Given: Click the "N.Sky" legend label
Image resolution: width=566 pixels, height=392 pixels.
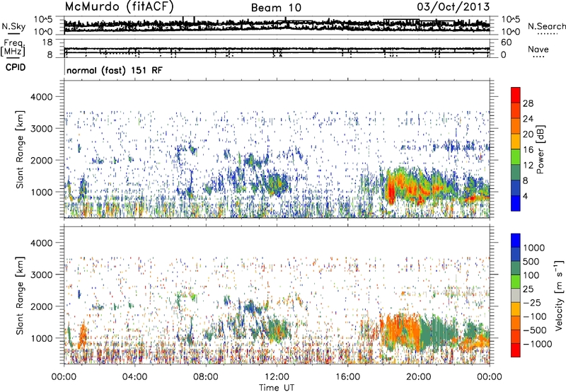Looking at the screenshot, I should tap(13, 26).
